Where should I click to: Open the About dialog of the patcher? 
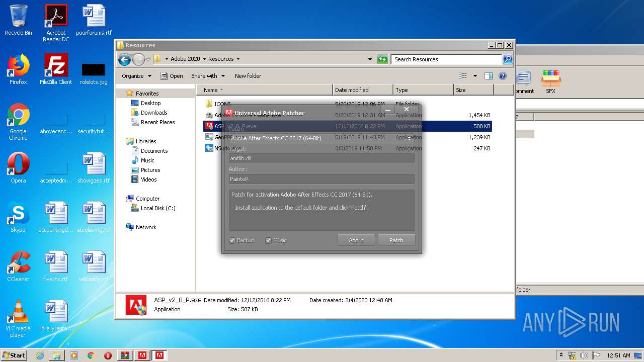point(356,240)
